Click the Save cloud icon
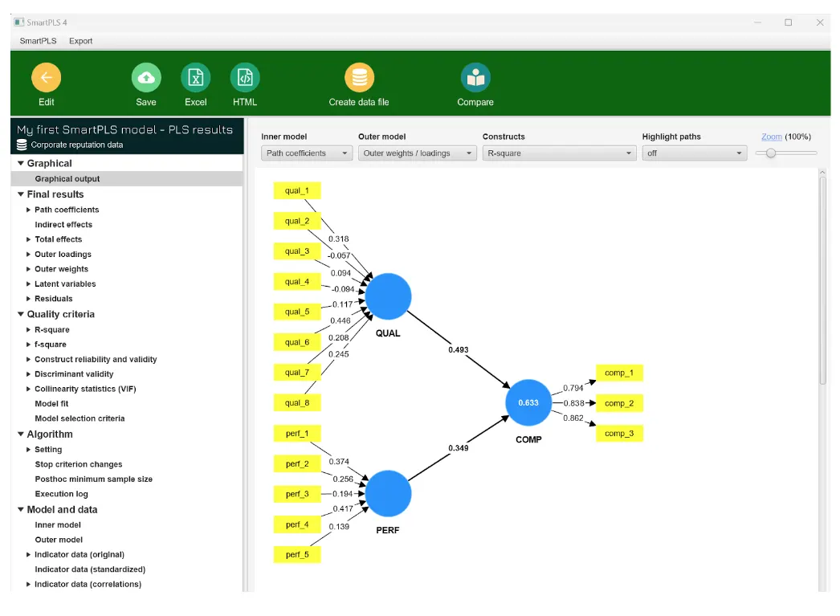The image size is (840, 616). 146,78
